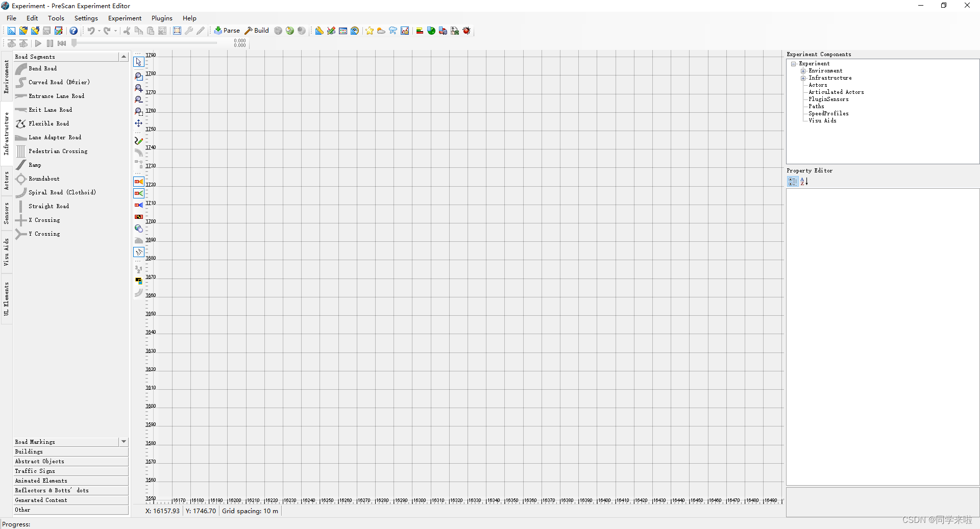
Task: Toggle the green sensor beam outline button
Action: (x=139, y=193)
